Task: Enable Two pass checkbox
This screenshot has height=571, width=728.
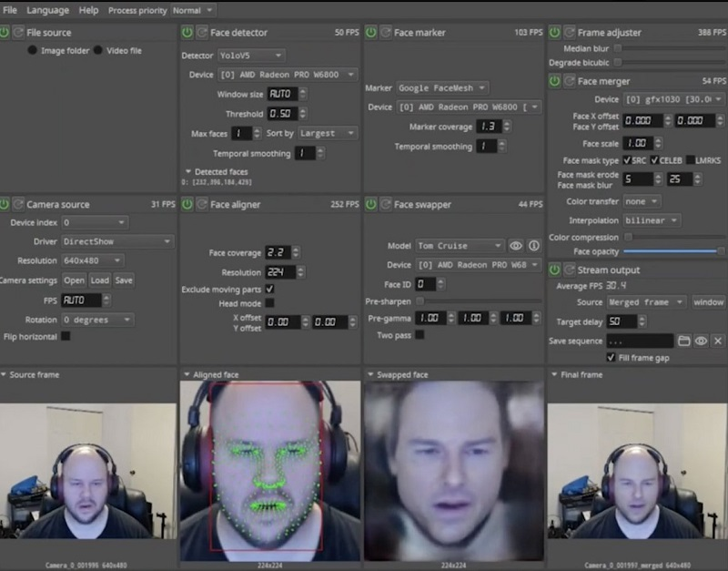Action: click(420, 334)
